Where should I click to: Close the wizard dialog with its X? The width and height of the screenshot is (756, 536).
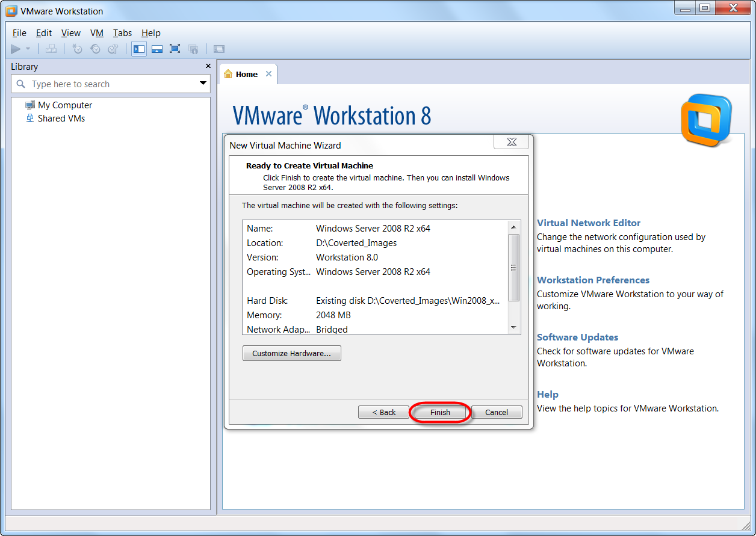point(512,143)
